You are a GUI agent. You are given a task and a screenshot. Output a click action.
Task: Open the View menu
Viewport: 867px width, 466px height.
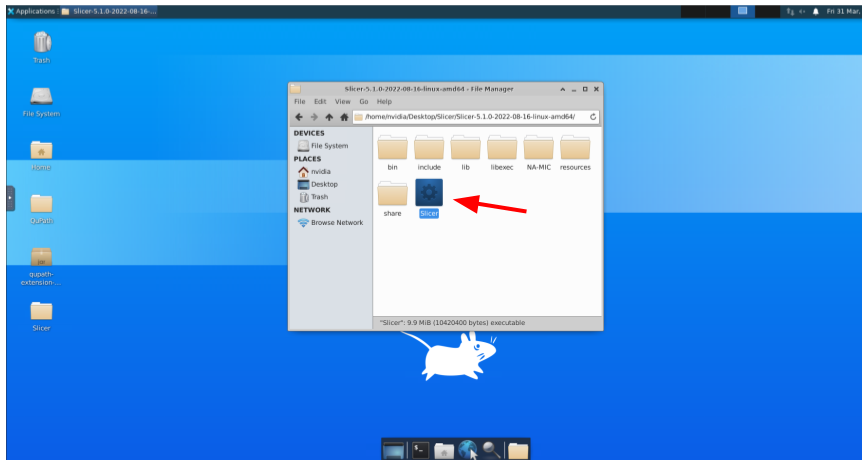tap(343, 102)
